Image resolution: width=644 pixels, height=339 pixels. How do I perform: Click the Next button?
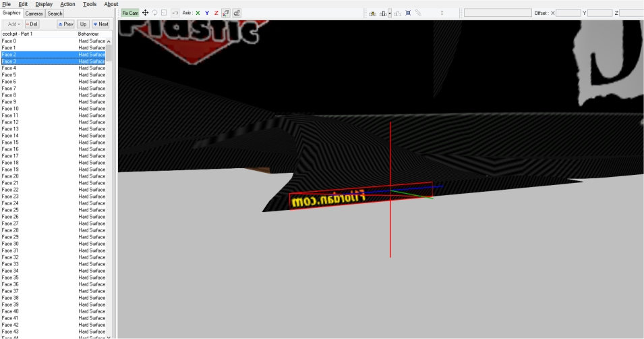[x=100, y=24]
